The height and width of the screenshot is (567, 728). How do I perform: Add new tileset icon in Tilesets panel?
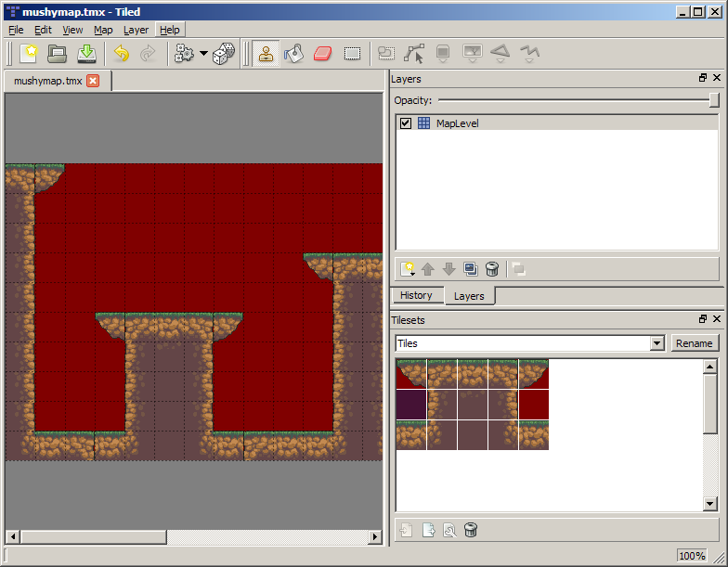pyautogui.click(x=407, y=530)
